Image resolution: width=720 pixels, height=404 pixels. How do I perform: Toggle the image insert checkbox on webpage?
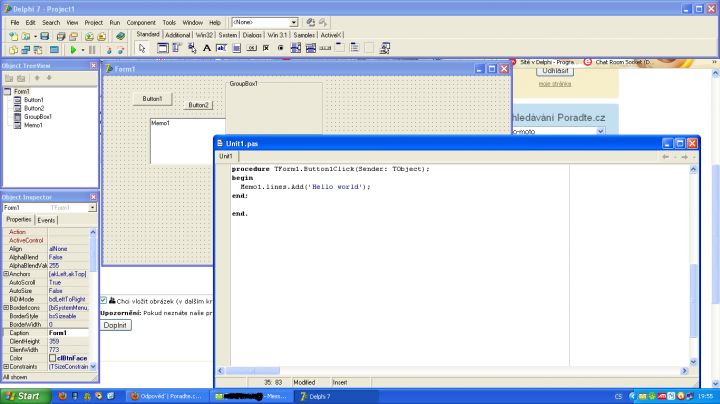104,300
